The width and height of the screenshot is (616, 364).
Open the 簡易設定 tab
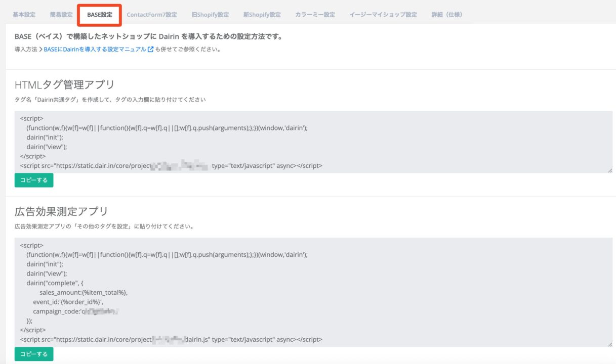(x=61, y=15)
